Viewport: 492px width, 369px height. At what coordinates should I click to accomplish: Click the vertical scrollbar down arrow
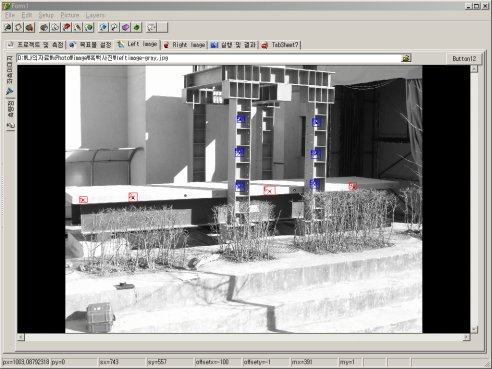[474, 329]
